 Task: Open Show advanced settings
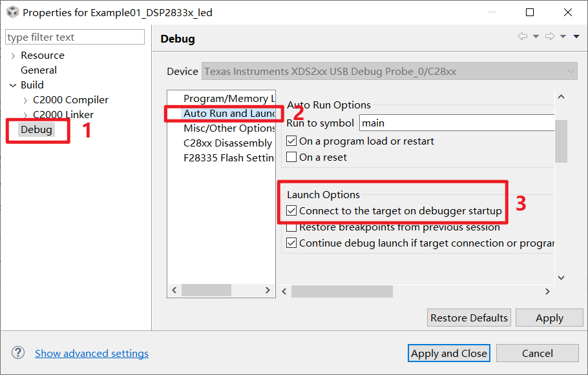point(91,353)
